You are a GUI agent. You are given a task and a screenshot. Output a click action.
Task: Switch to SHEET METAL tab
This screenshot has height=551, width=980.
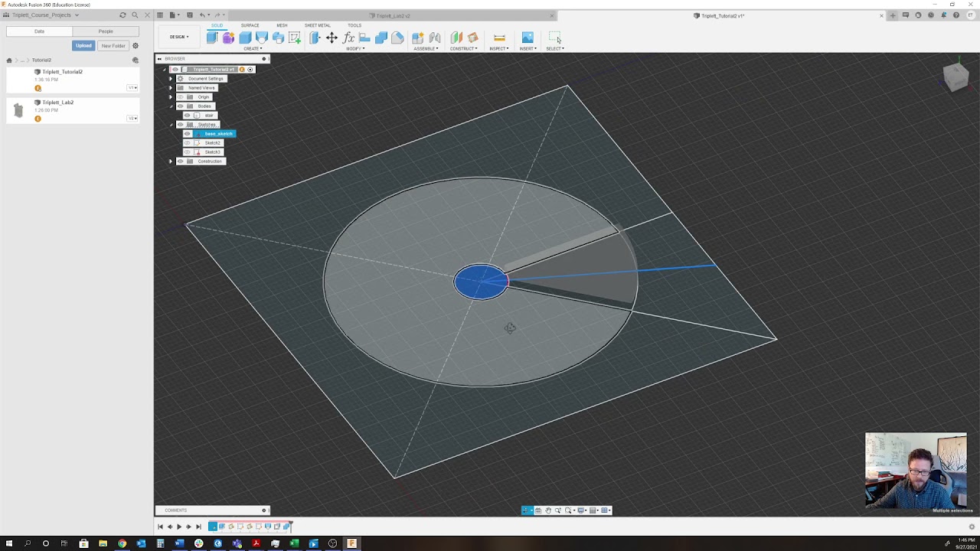coord(318,25)
